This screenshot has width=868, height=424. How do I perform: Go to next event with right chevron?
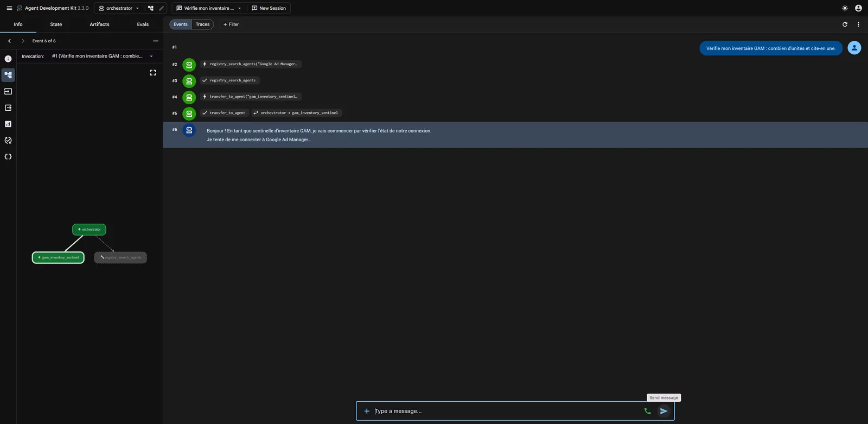click(23, 41)
